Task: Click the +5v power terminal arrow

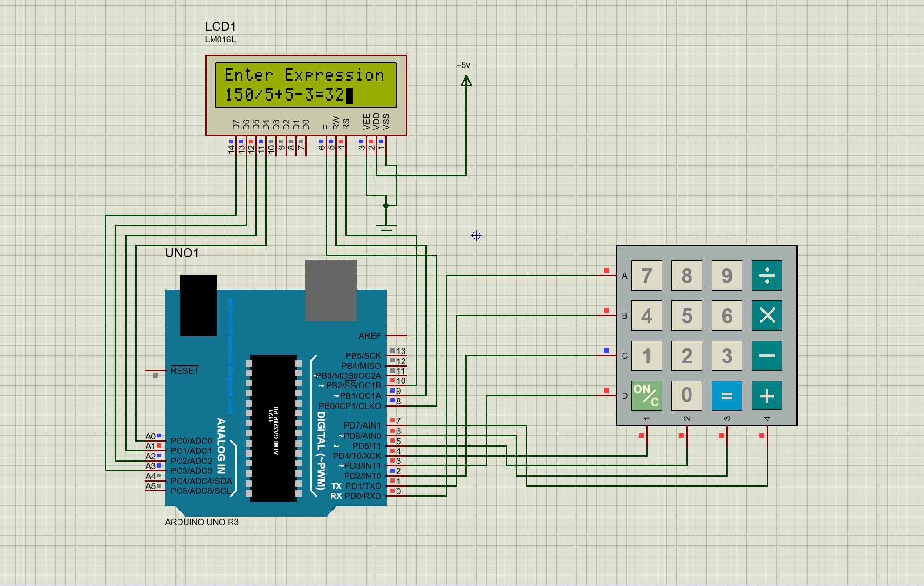Action: pyautogui.click(x=466, y=81)
